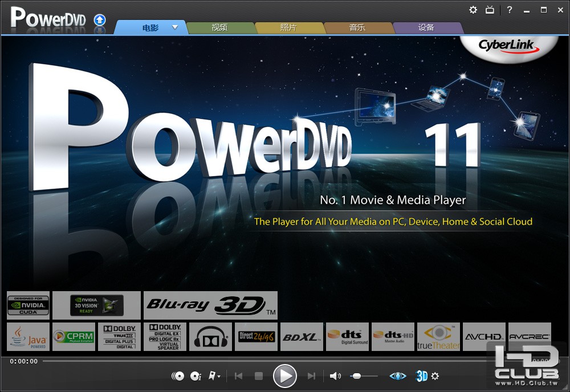
Task: Expand the bookmark dropdown arrow
Action: [x=219, y=377]
